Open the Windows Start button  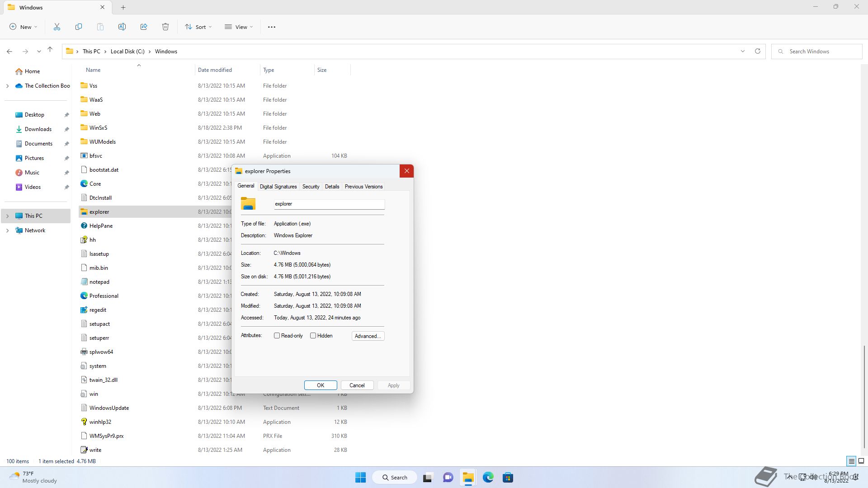click(x=360, y=478)
